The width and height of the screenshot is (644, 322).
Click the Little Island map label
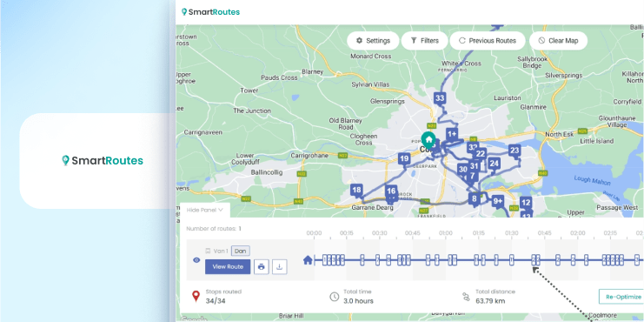[x=597, y=141]
